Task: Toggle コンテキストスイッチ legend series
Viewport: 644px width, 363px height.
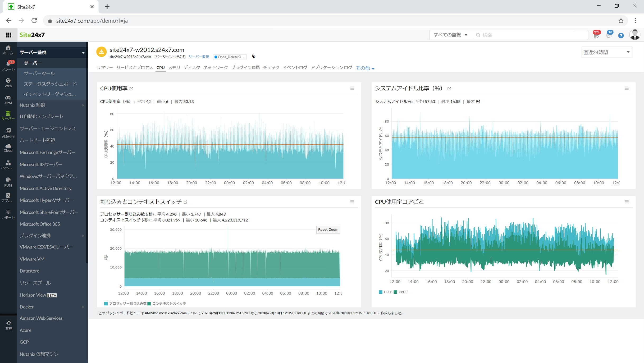Action: coord(167,304)
